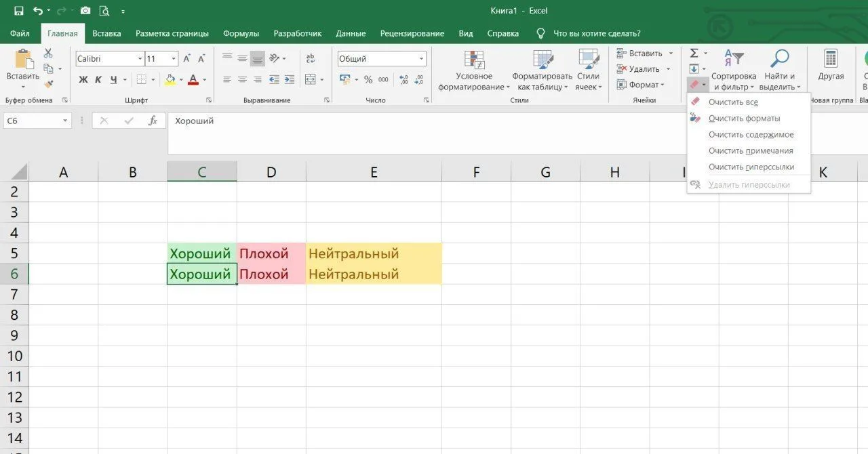Cut selection with the scissors icon
This screenshot has width=868, height=454.
click(x=48, y=54)
